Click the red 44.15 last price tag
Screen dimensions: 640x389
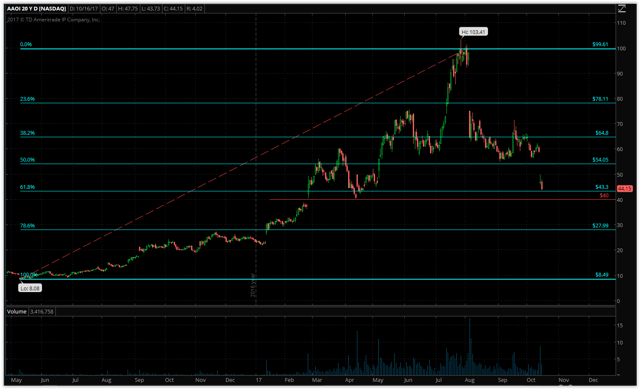coord(624,189)
